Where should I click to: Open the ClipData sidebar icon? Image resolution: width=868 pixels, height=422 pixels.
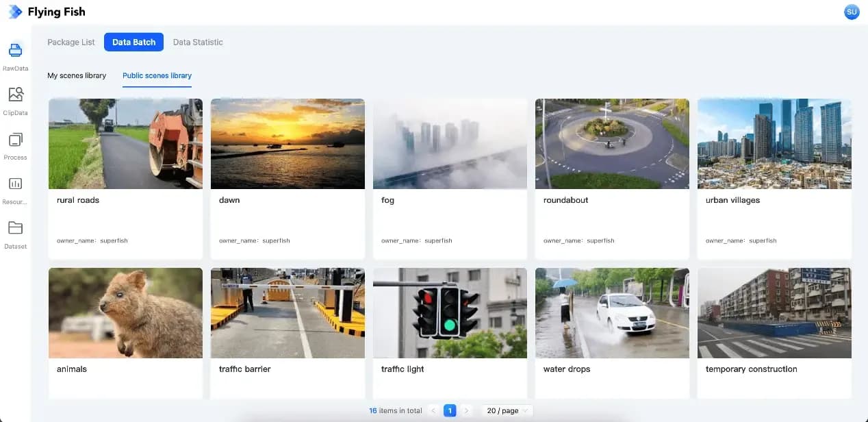coord(15,95)
